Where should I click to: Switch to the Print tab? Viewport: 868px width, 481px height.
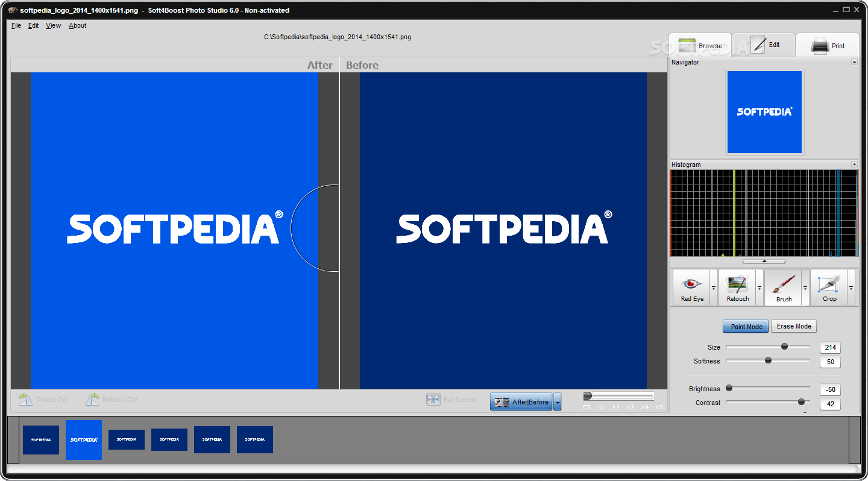[828, 45]
